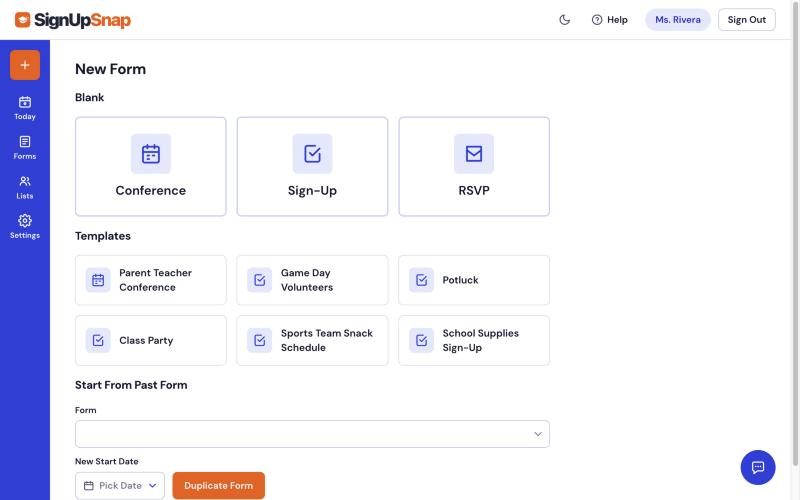Screen dimensions: 800x500
Task: Open Settings in sidebar
Action: (x=25, y=227)
